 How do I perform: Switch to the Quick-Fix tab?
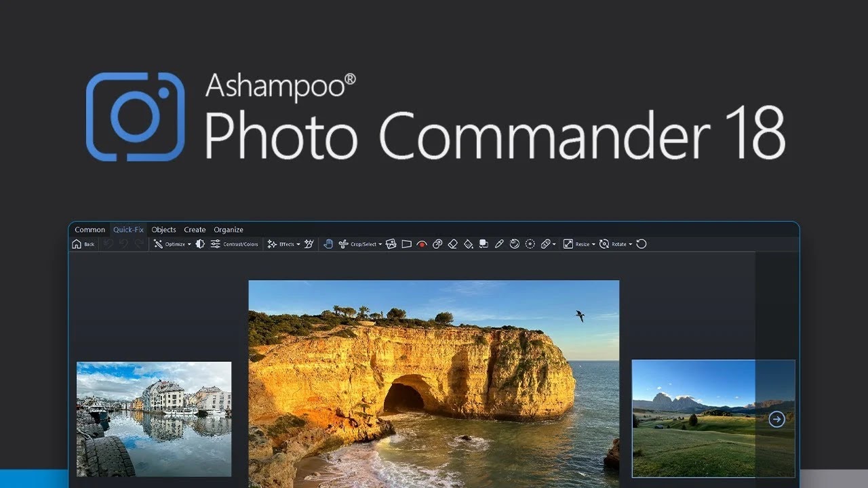click(x=128, y=230)
